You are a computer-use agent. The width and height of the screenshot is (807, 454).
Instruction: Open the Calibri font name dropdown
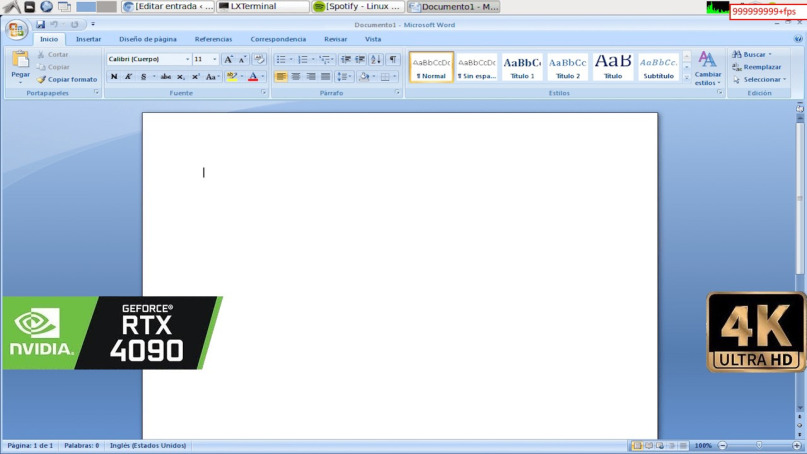pyautogui.click(x=187, y=59)
